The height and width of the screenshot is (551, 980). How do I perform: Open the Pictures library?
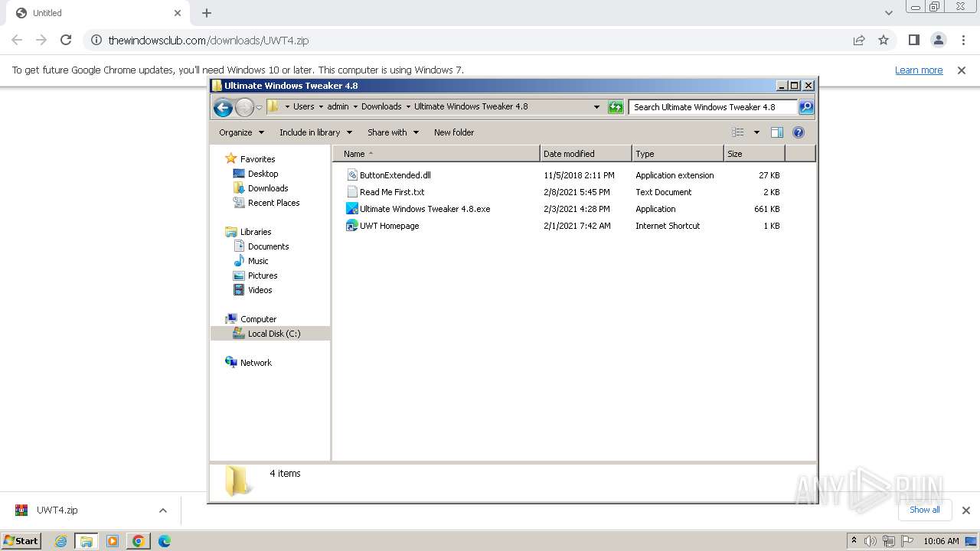point(263,275)
